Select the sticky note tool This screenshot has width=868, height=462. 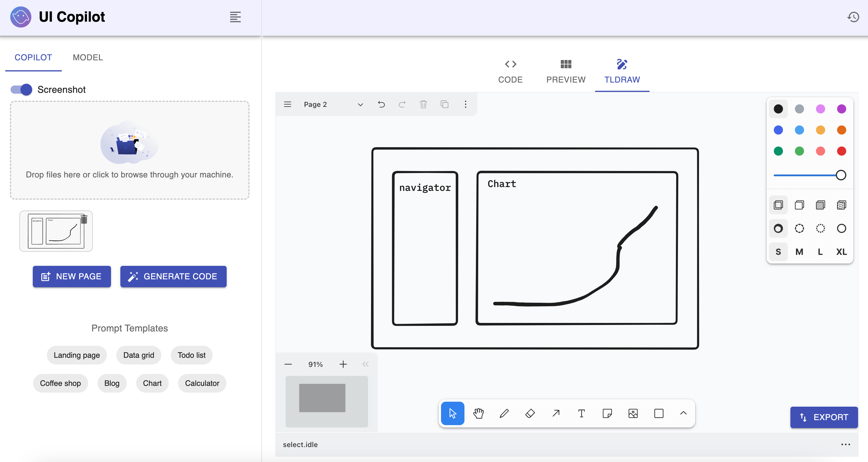point(607,413)
